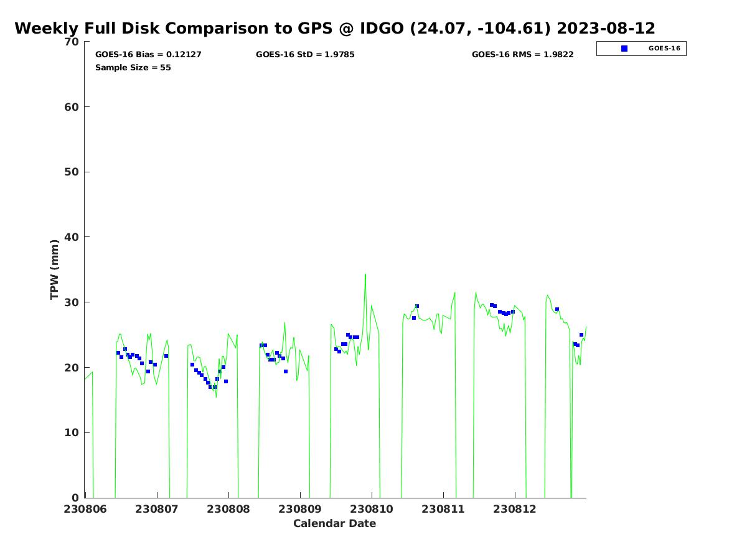The image size is (747, 560).
Task: Click the Sample Size = 55 label
Action: (133, 68)
